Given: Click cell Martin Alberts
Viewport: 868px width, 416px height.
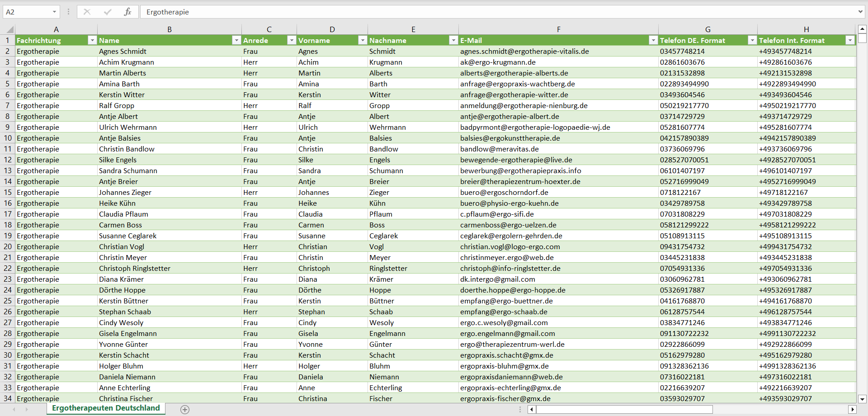Looking at the screenshot, I should [170, 73].
